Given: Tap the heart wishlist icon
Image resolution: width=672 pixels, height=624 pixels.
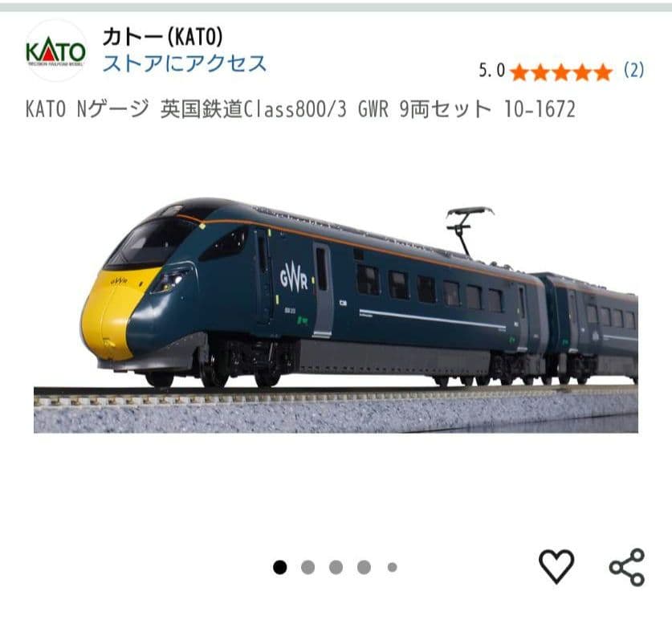Looking at the screenshot, I should [556, 566].
